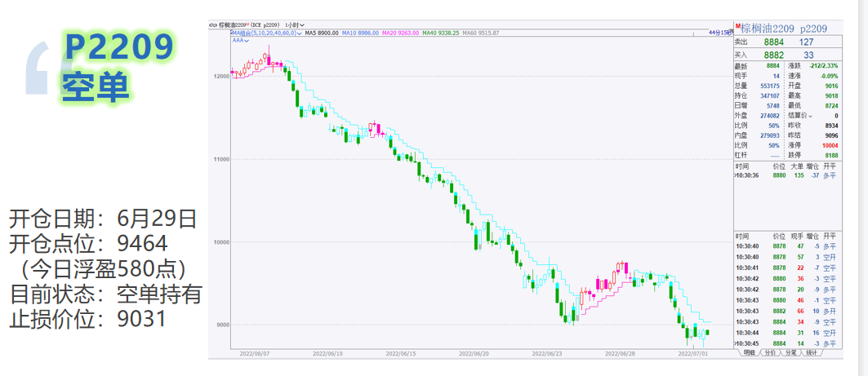
Task: Click the 卖出 price 8884
Action: [772, 42]
